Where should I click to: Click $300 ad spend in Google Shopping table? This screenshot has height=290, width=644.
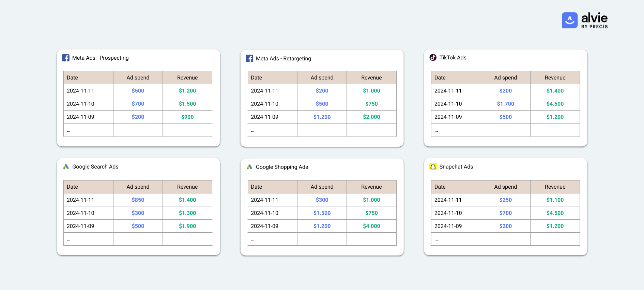[x=322, y=200]
